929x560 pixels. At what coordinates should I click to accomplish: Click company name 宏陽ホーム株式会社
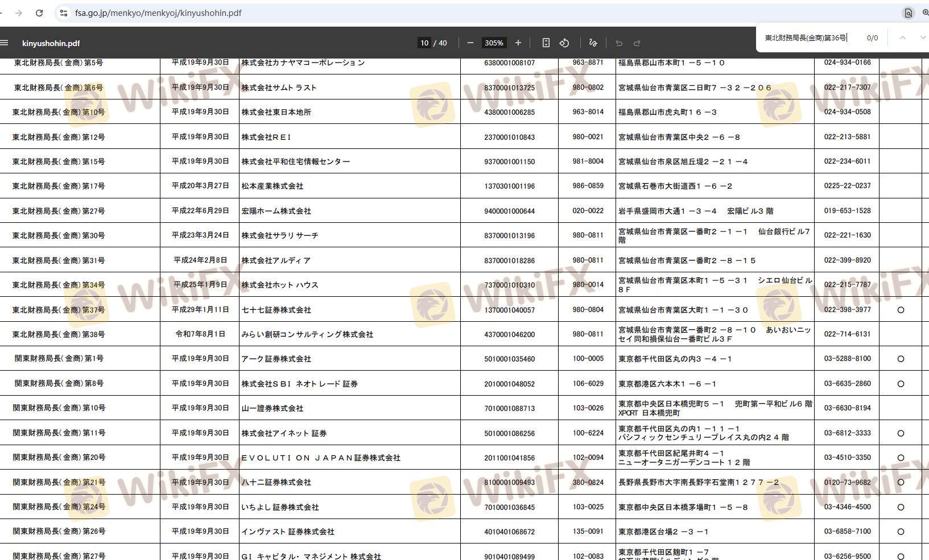(x=276, y=211)
